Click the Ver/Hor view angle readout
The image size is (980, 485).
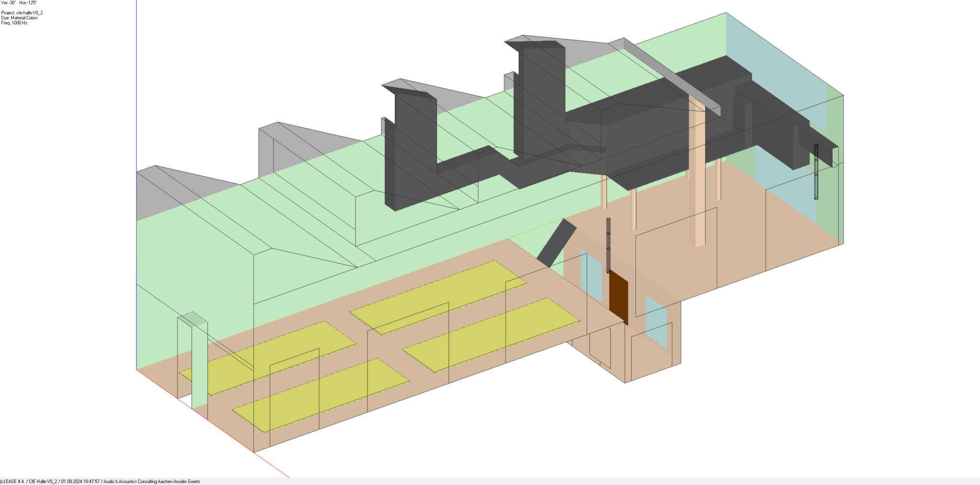[x=19, y=3]
